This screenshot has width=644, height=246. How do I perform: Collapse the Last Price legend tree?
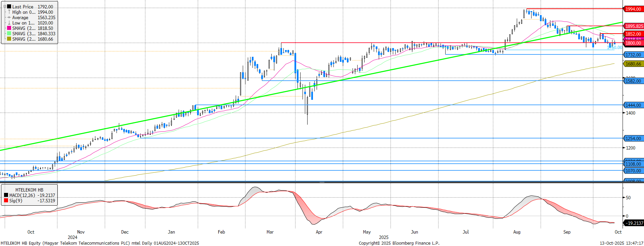(5, 7)
